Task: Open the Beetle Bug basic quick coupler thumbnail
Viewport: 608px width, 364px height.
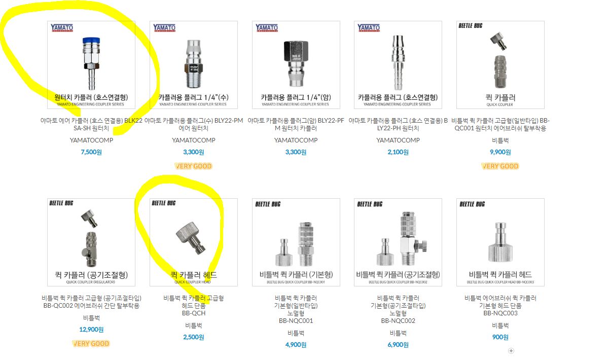Action: (x=296, y=242)
